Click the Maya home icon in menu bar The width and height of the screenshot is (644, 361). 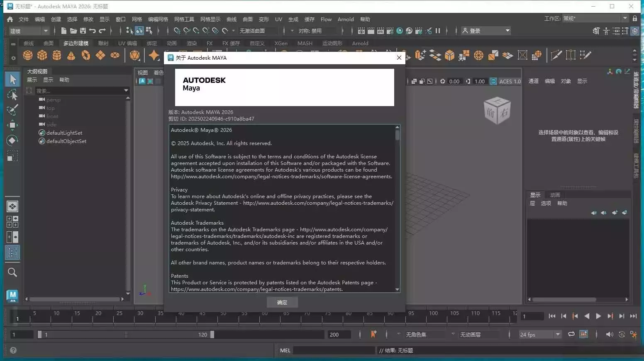coord(10,19)
